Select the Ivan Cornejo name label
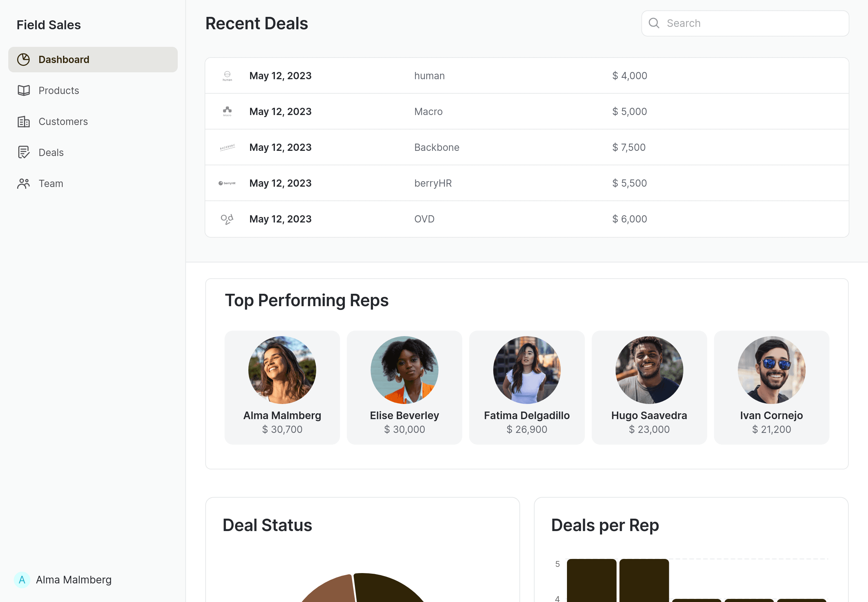The height and width of the screenshot is (602, 868). 772,415
